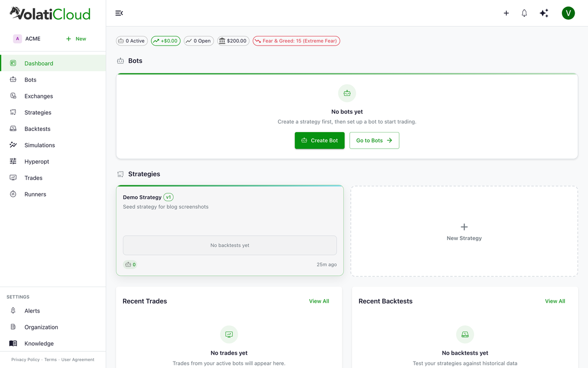
Task: Open Alerts settings
Action: tap(53, 311)
